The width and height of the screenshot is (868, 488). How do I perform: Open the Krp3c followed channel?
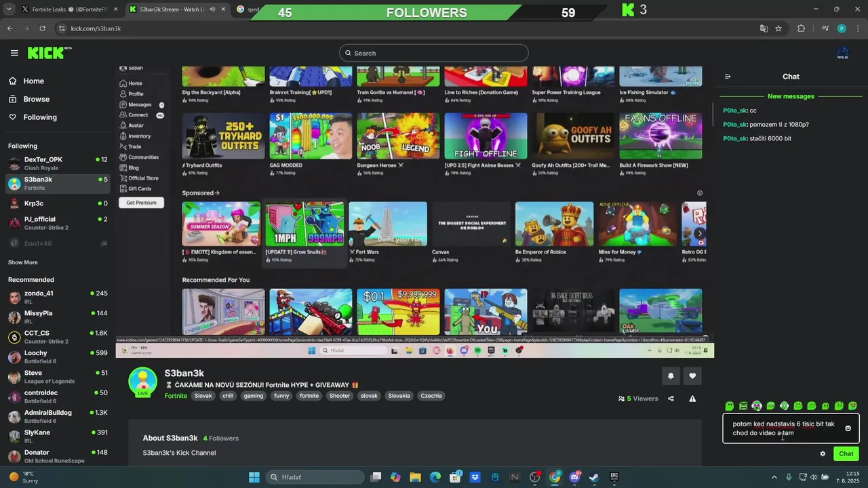pyautogui.click(x=58, y=203)
